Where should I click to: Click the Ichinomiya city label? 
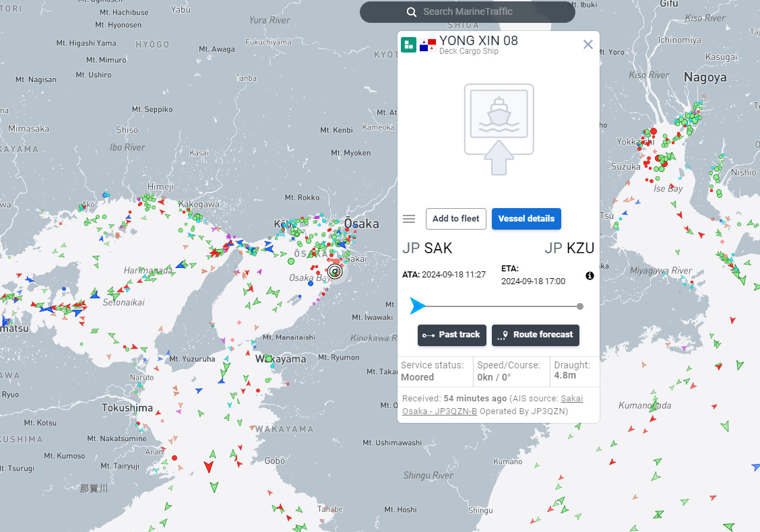[x=680, y=40]
